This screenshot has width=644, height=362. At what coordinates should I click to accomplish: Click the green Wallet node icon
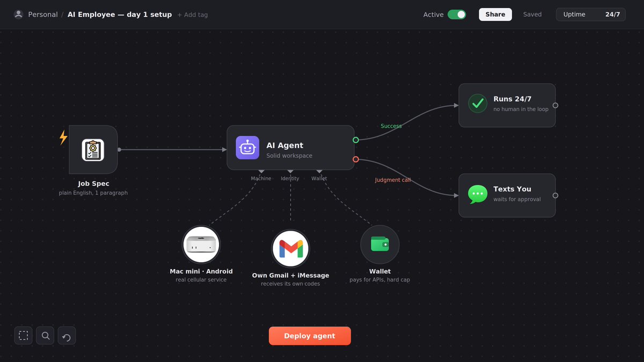(x=380, y=245)
